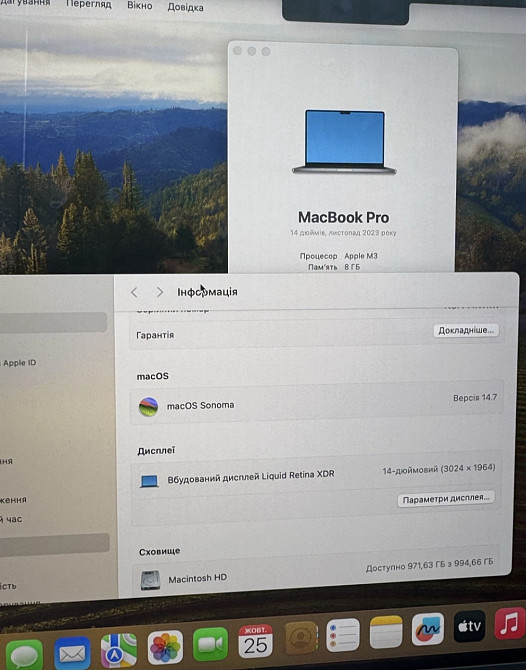Click the macOS section heading
The height and width of the screenshot is (670, 526).
153,376
